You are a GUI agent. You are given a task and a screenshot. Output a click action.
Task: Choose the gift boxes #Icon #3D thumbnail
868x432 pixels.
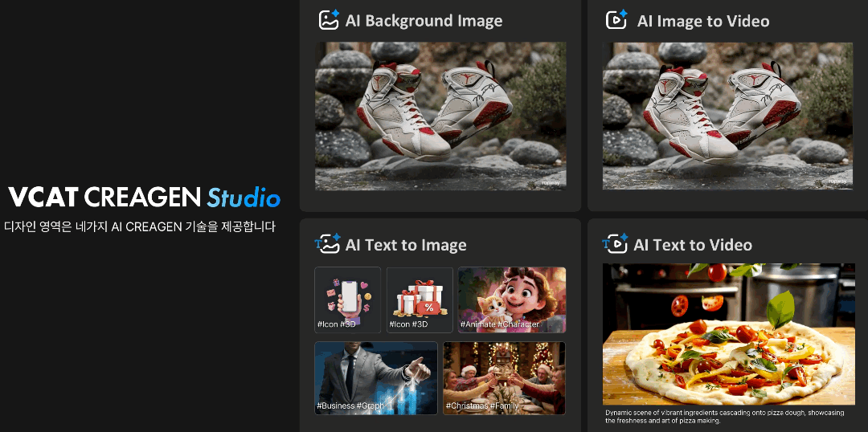coord(420,300)
